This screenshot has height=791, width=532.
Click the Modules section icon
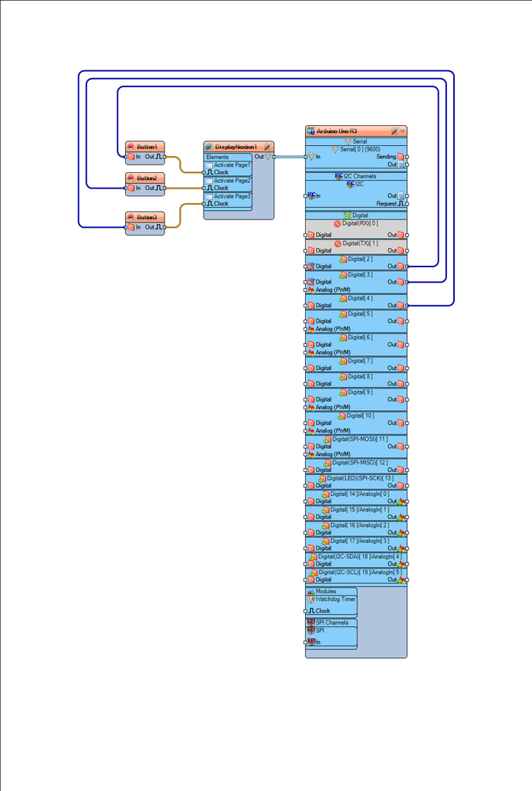click(x=310, y=591)
